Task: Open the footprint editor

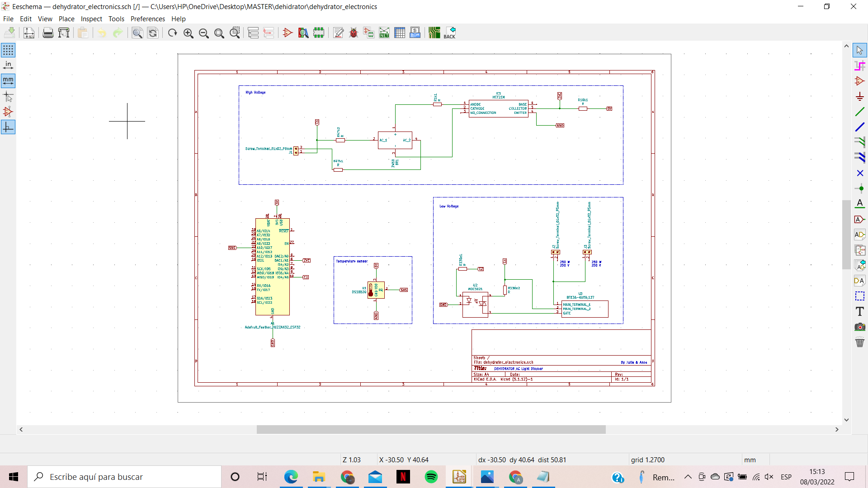Action: pos(319,33)
